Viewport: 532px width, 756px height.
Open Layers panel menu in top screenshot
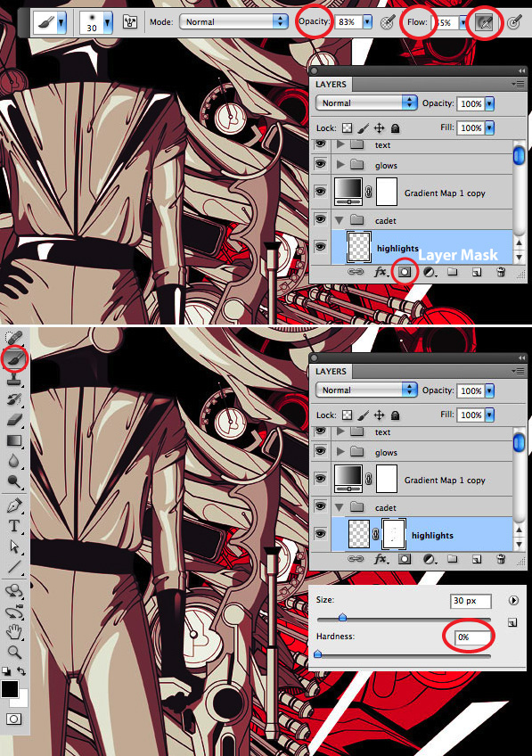tap(519, 85)
